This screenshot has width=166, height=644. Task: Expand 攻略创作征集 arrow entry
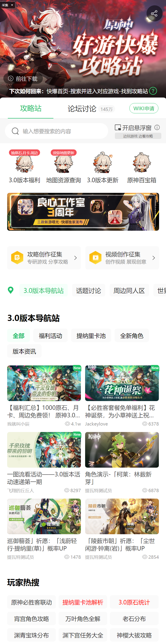point(44,258)
